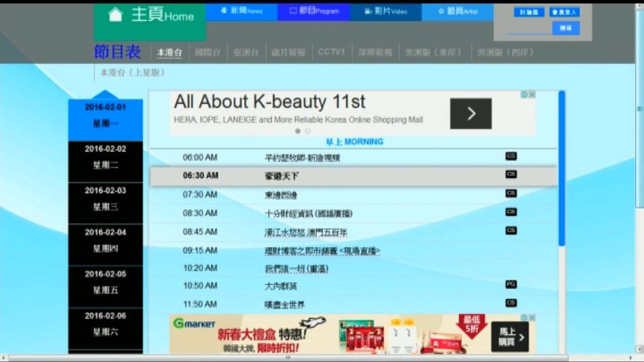Click the blue schedule vertical scrollbar
Image resolution: width=644 pixels, height=362 pixels.
(x=562, y=170)
